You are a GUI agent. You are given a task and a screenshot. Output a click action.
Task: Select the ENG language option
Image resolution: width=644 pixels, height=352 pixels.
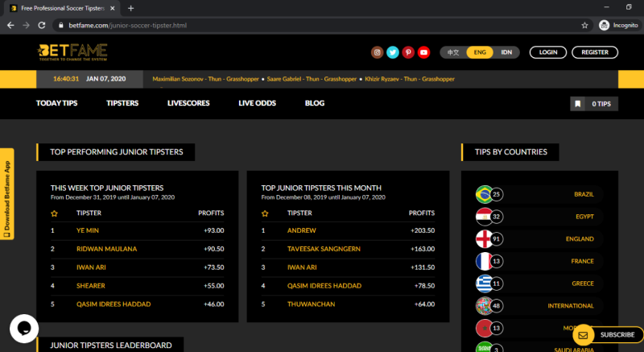coord(480,52)
